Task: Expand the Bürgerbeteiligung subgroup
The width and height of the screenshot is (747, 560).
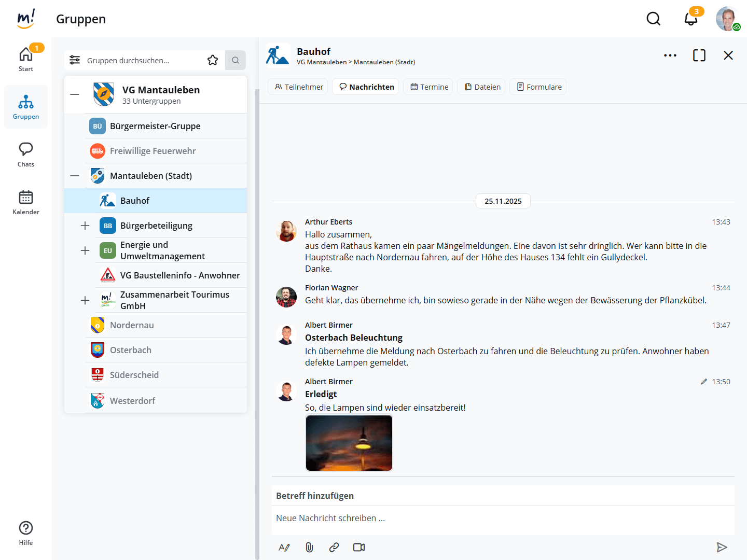Action: [85, 226]
